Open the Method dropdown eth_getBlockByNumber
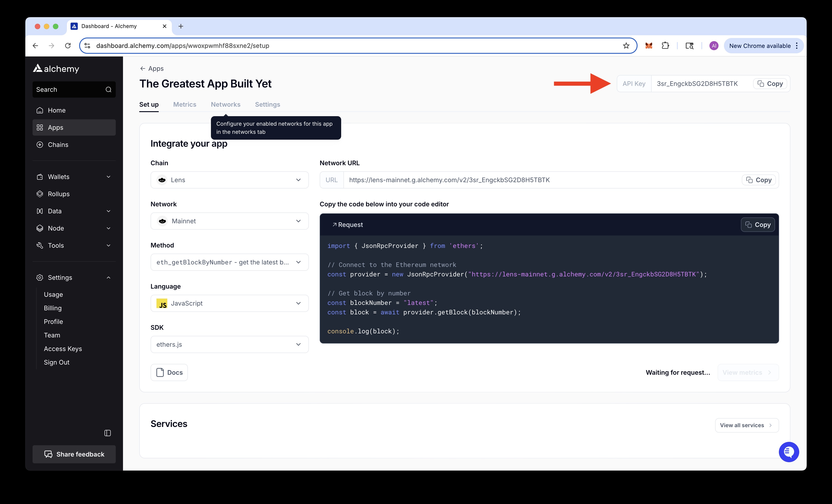832x504 pixels. (229, 262)
